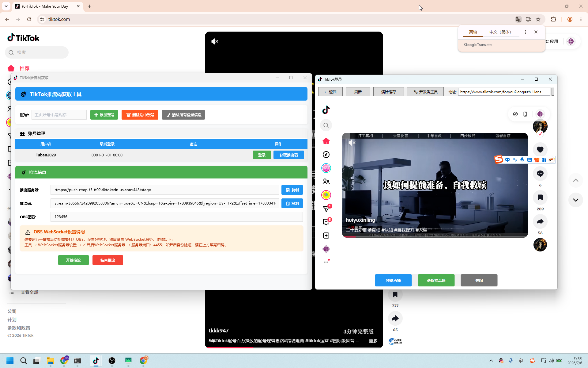Click the TikTok home icon in the login window sidebar
The height and width of the screenshot is (368, 588).
326,141
